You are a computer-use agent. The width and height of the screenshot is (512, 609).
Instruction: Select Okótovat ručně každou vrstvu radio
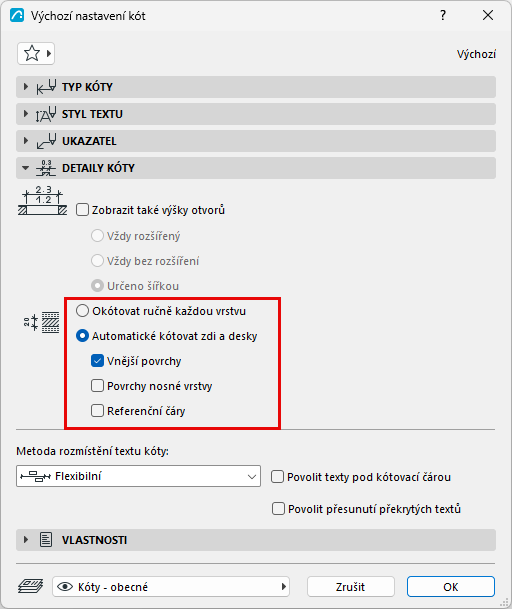pyautogui.click(x=82, y=311)
